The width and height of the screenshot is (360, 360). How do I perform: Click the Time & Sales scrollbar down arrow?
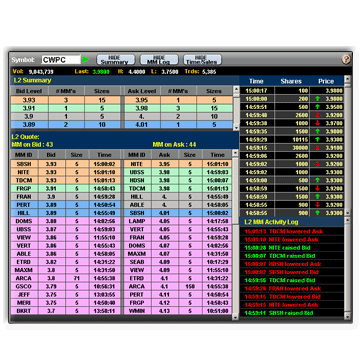point(347,213)
